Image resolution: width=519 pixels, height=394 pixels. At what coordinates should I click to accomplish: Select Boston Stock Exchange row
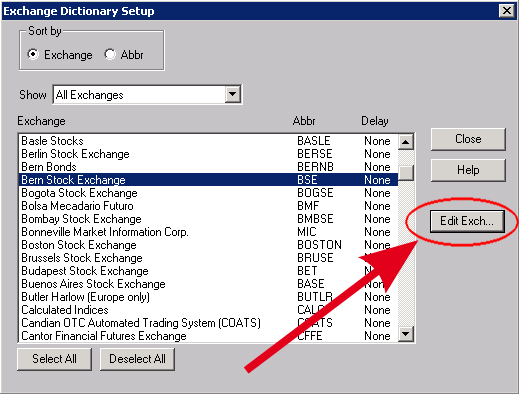(x=209, y=245)
